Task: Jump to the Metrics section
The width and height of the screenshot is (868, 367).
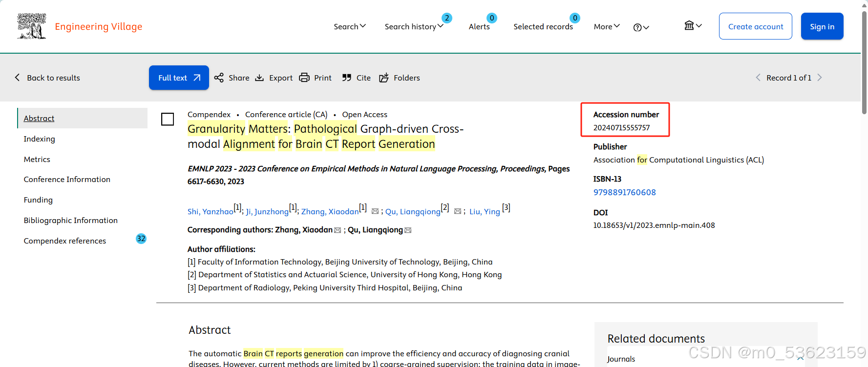Action: pos(37,159)
